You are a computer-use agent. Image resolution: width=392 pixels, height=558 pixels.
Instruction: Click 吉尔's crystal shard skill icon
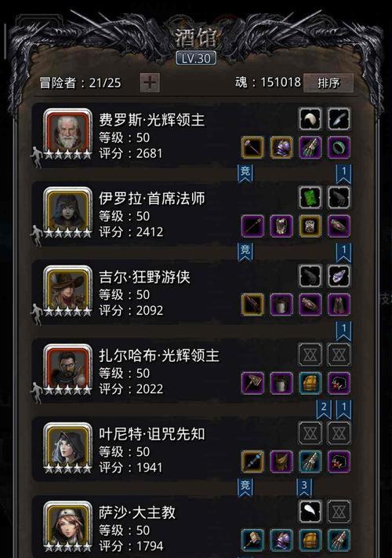(x=339, y=275)
